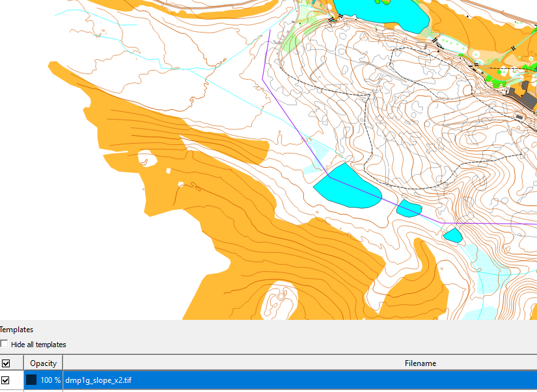
Task: Select the dmp1g_slope_x2.tif filename row
Action: 300,380
